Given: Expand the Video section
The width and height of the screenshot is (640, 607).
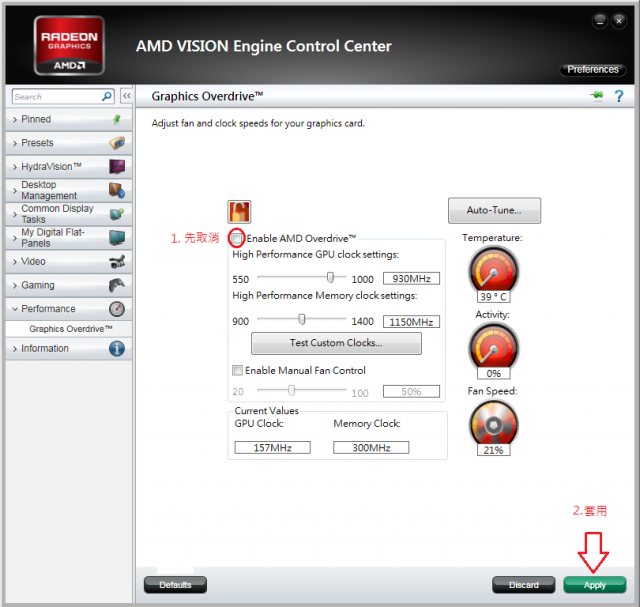Looking at the screenshot, I should click(x=69, y=261).
